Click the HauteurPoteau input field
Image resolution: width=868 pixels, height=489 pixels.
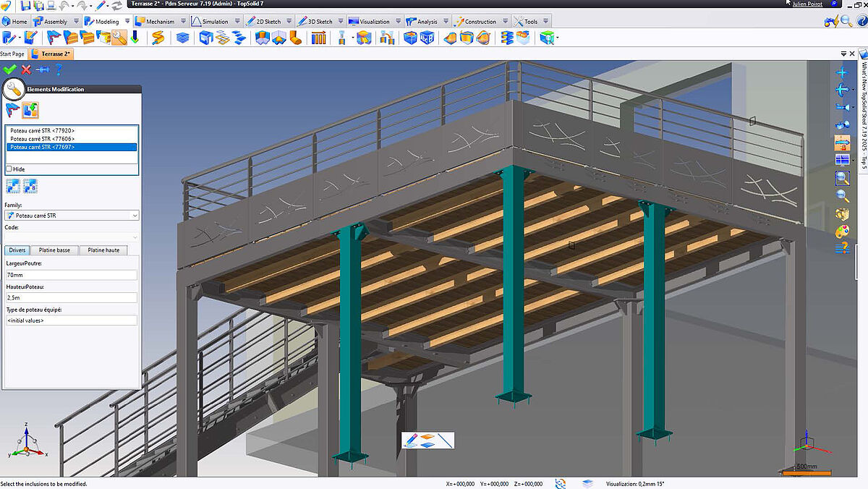(x=71, y=297)
